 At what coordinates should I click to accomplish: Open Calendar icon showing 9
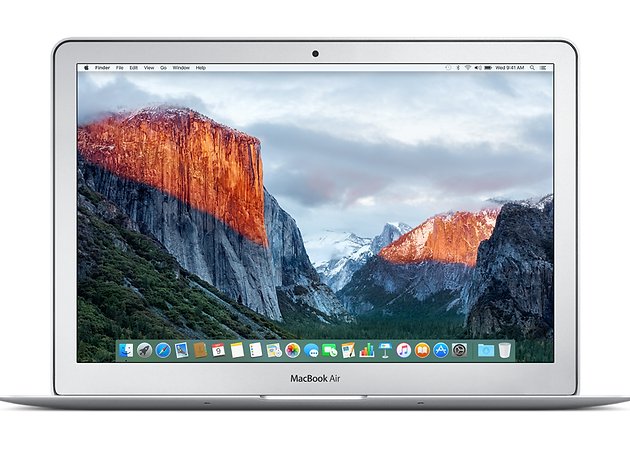(x=219, y=350)
